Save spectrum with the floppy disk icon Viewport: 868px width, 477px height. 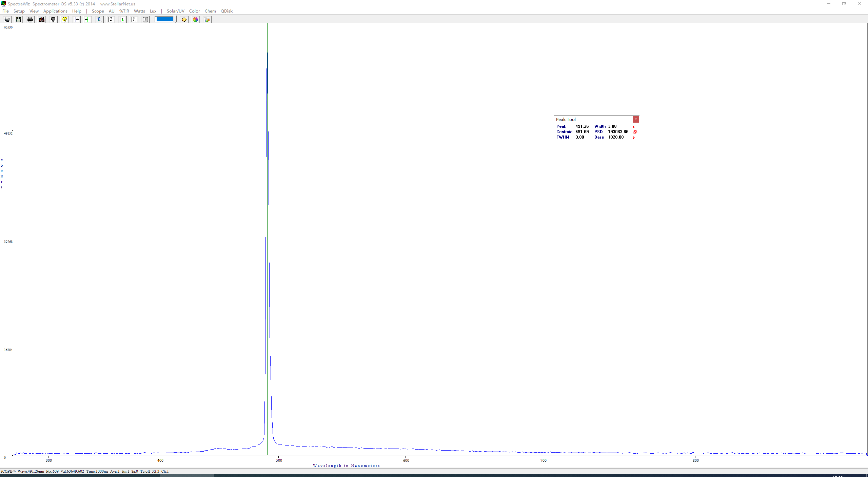click(19, 20)
